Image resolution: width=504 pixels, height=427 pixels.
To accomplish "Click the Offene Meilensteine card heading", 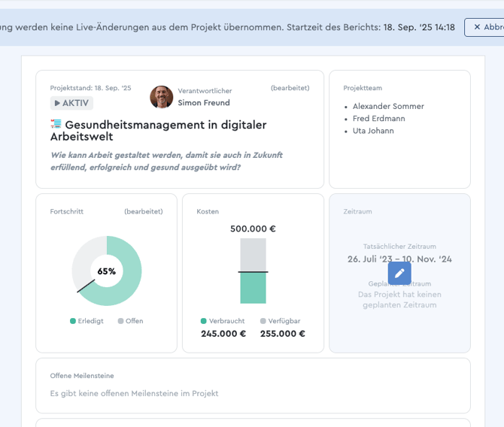I will tap(82, 376).
